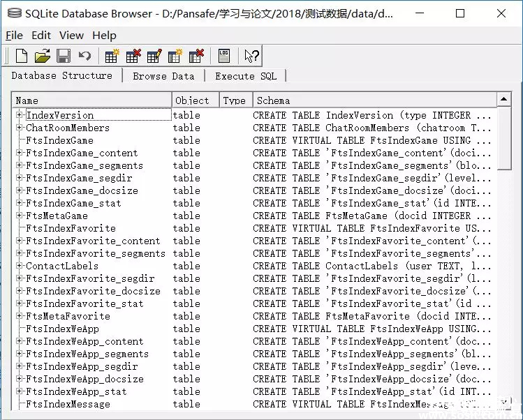Click the vertical scrollbar thumb

click(x=504, y=138)
